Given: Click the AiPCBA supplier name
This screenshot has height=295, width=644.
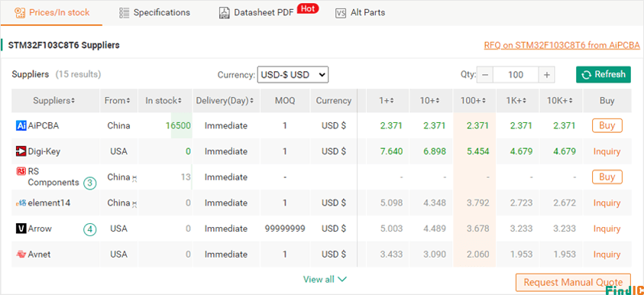Looking at the screenshot, I should [x=43, y=126].
